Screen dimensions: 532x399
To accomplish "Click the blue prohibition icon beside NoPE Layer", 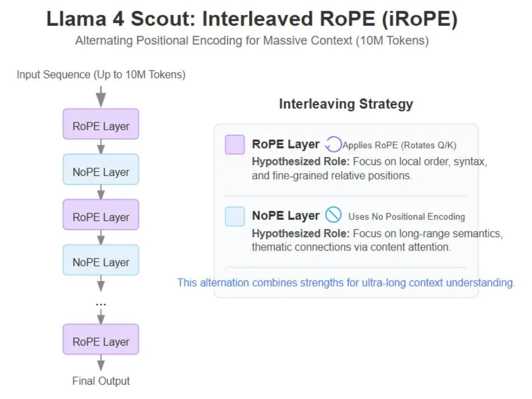I will click(333, 215).
